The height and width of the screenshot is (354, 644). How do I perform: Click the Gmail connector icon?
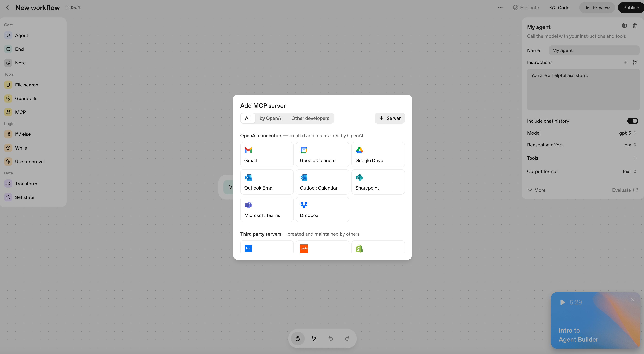(x=248, y=150)
